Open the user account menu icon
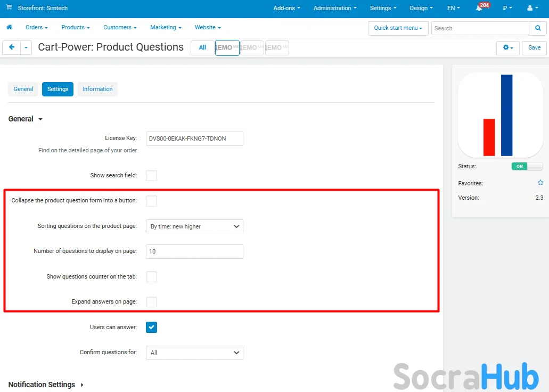 click(532, 8)
